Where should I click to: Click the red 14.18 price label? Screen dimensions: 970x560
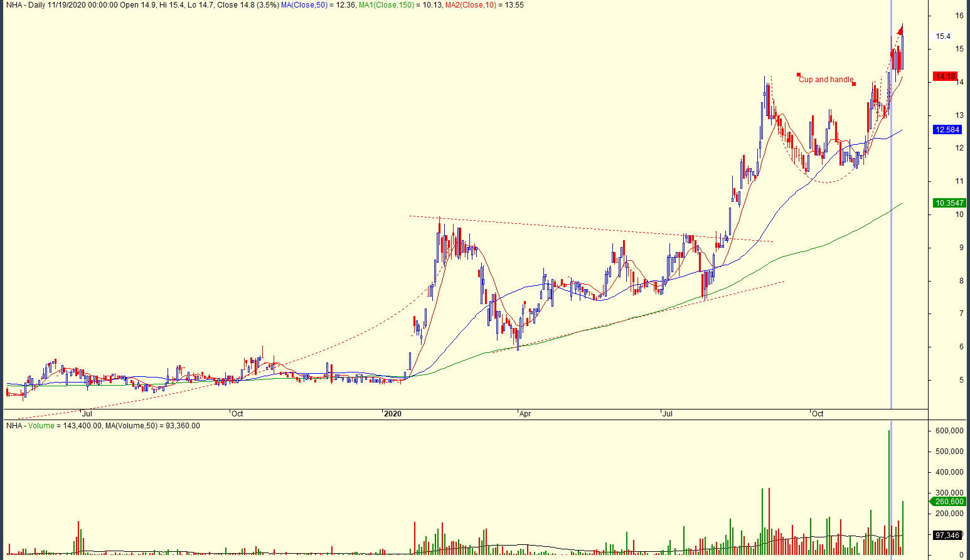point(946,77)
